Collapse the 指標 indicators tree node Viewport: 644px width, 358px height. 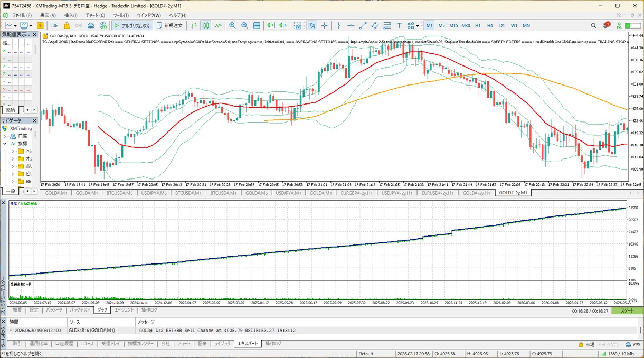pyautogui.click(x=5, y=143)
